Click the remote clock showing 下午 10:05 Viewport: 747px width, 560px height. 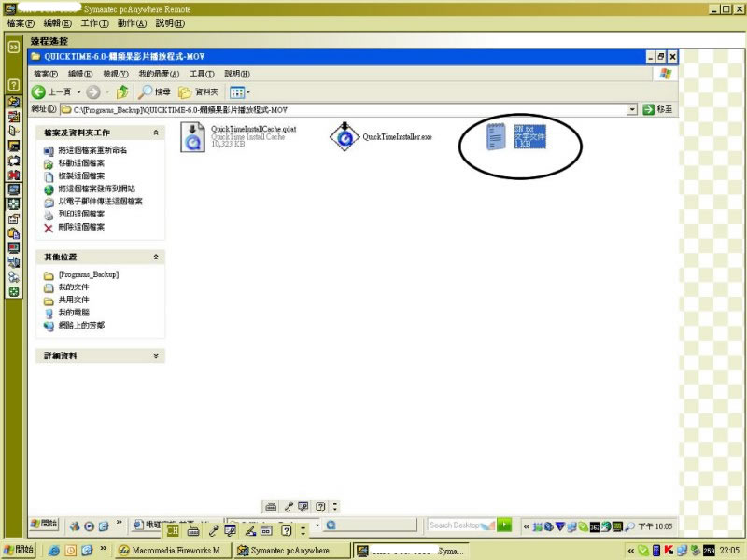tap(655, 526)
